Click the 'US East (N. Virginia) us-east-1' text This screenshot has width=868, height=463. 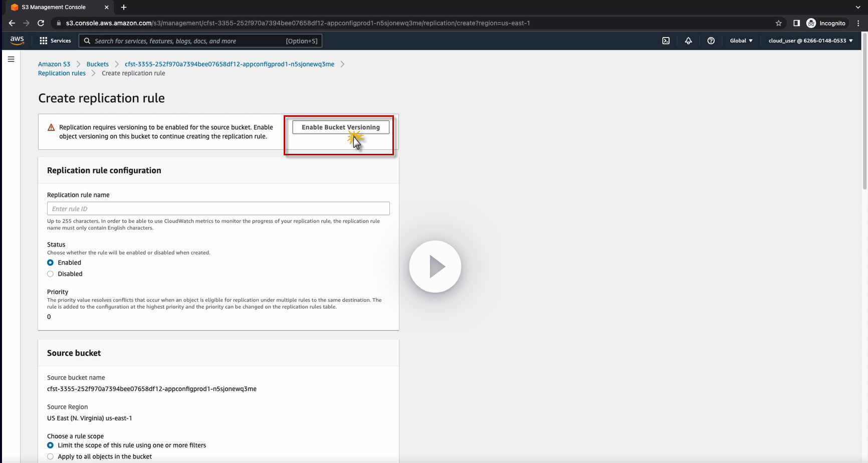[x=90, y=418]
